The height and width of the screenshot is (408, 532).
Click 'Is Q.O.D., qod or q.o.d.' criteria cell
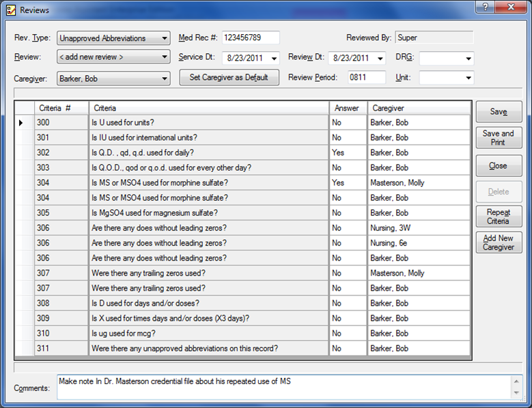tap(209, 168)
